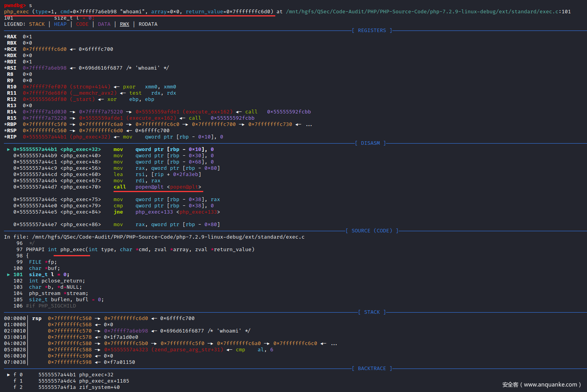Click return_value=0x7fffffffc6d0 argument
Image resolution: width=587 pixels, height=392 pixels.
pyautogui.click(x=228, y=12)
